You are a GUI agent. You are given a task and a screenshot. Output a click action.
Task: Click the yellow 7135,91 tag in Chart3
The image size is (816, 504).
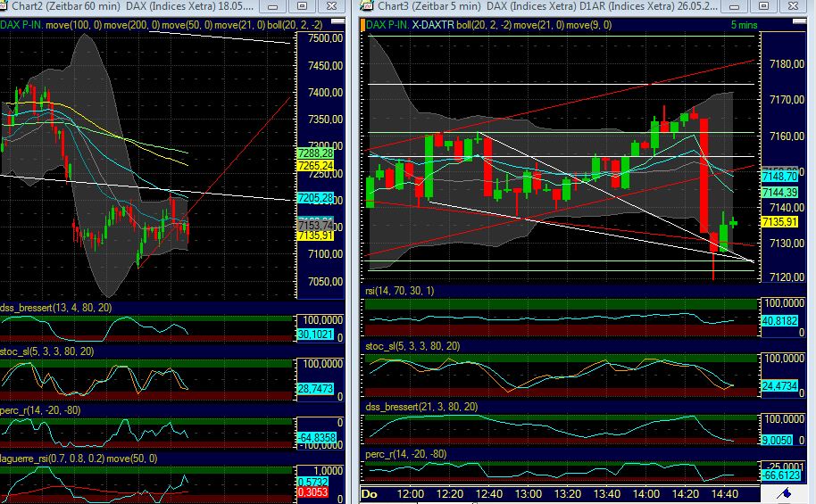click(779, 222)
